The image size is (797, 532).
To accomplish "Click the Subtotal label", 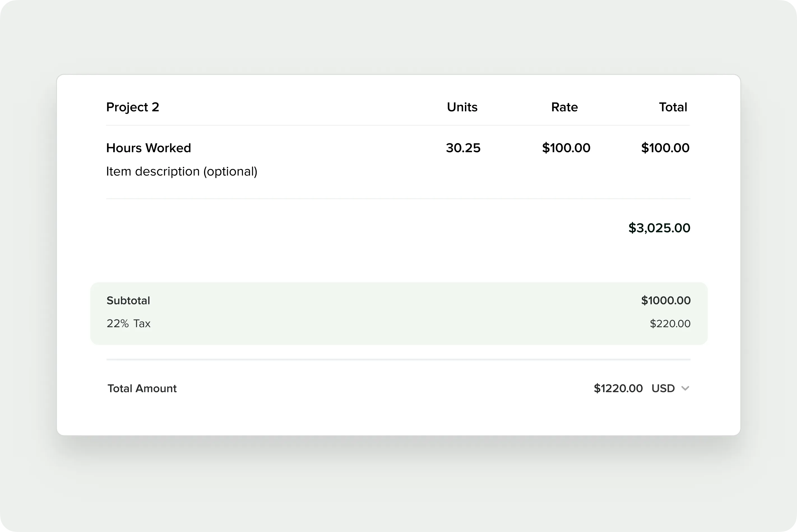I will [x=128, y=300].
